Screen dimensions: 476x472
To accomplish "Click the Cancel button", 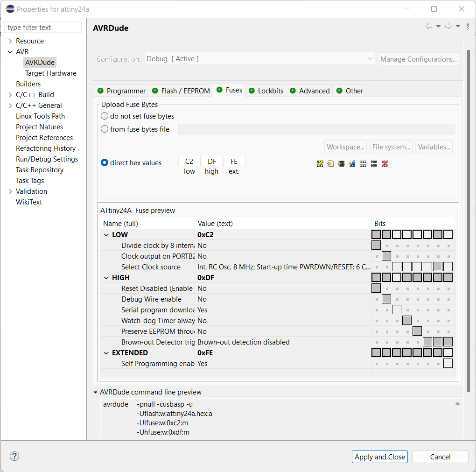I will pyautogui.click(x=440, y=457).
